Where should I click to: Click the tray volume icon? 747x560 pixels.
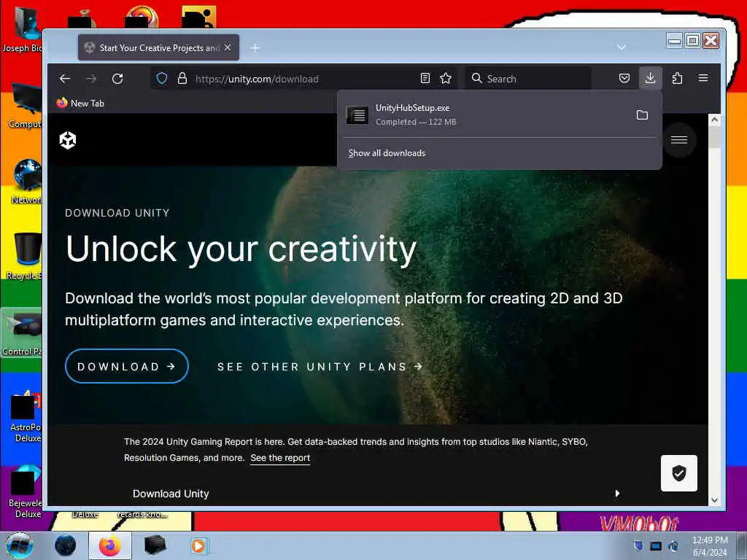point(673,545)
